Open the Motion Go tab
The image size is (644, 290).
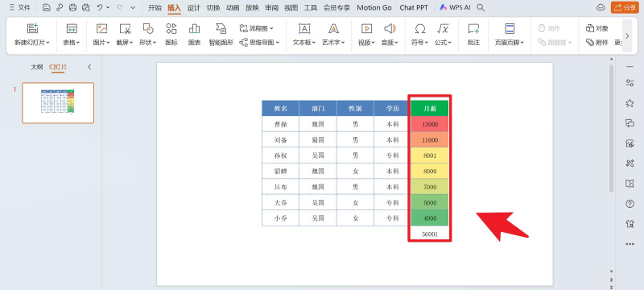tap(374, 7)
